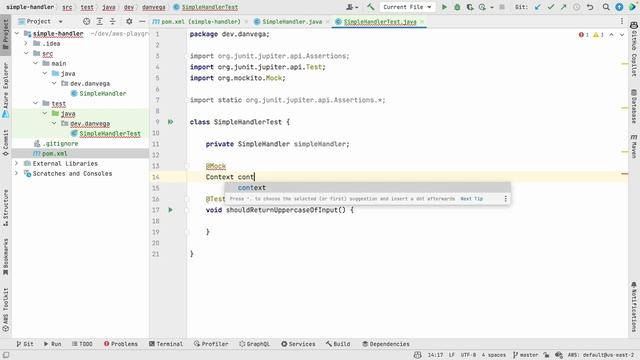The height and width of the screenshot is (360, 640).
Task: Click LF line separator in status bar
Action: tap(451, 355)
